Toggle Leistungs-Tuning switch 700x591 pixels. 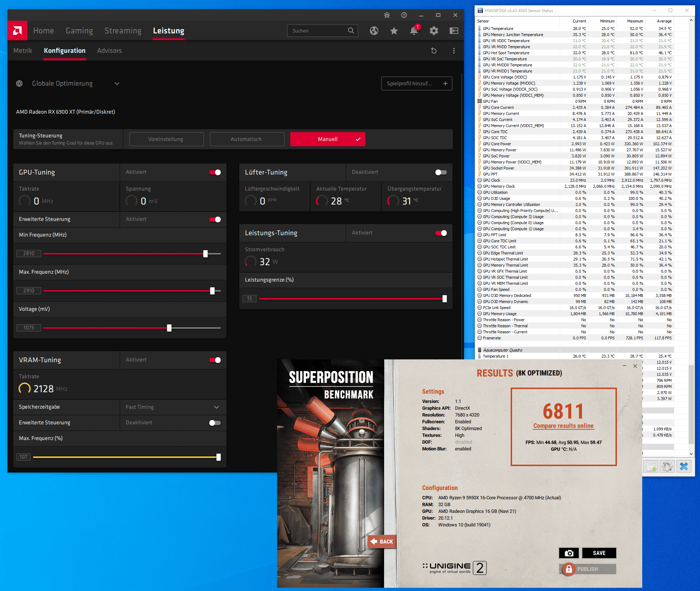click(x=441, y=233)
